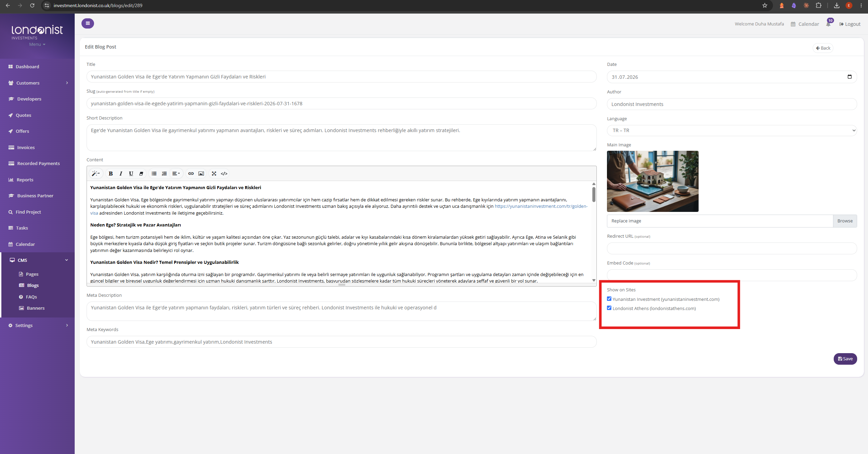868x454 pixels.
Task: Click the purple hamburger sidebar toggle
Action: tap(88, 23)
